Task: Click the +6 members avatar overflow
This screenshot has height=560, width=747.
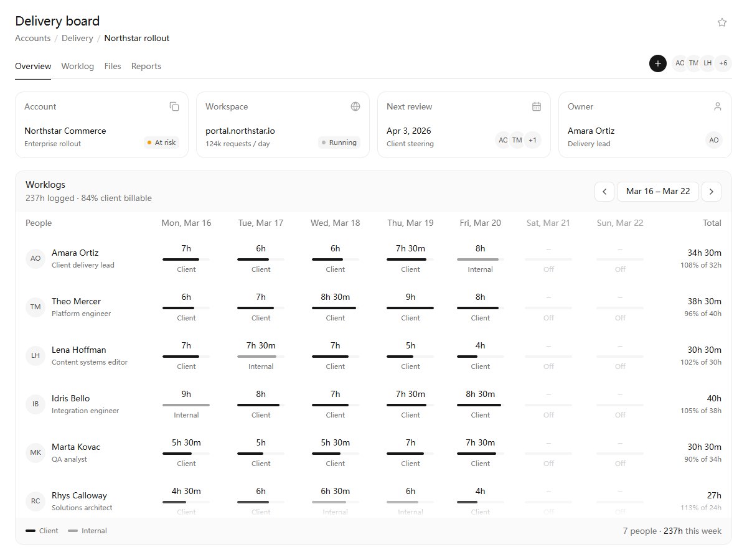Action: [723, 63]
